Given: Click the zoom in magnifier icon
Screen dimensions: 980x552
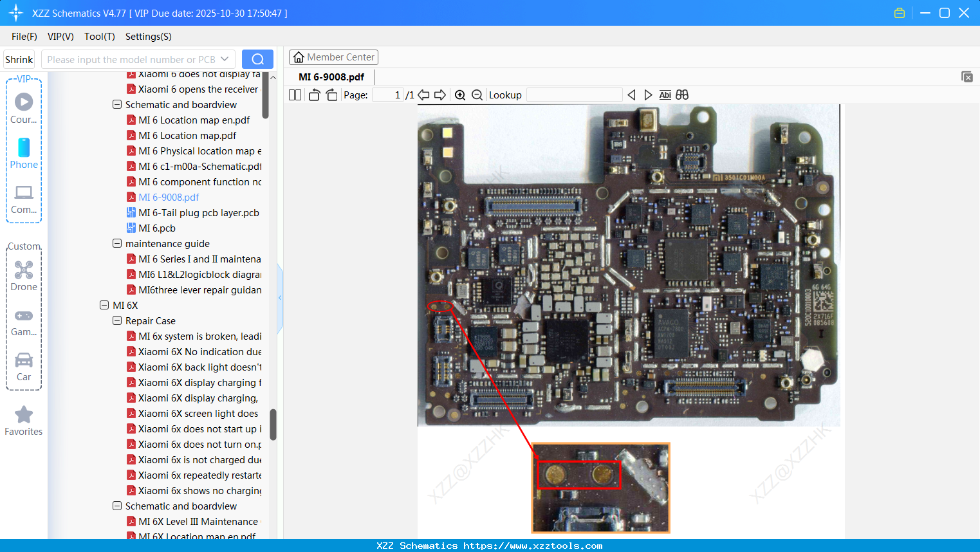Looking at the screenshot, I should (460, 95).
